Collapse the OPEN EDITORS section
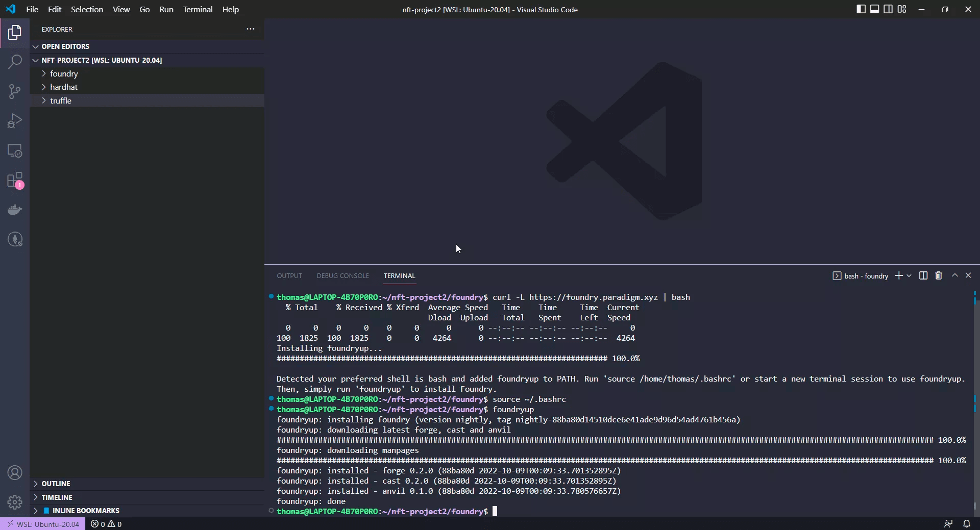The image size is (980, 530). [x=147, y=46]
